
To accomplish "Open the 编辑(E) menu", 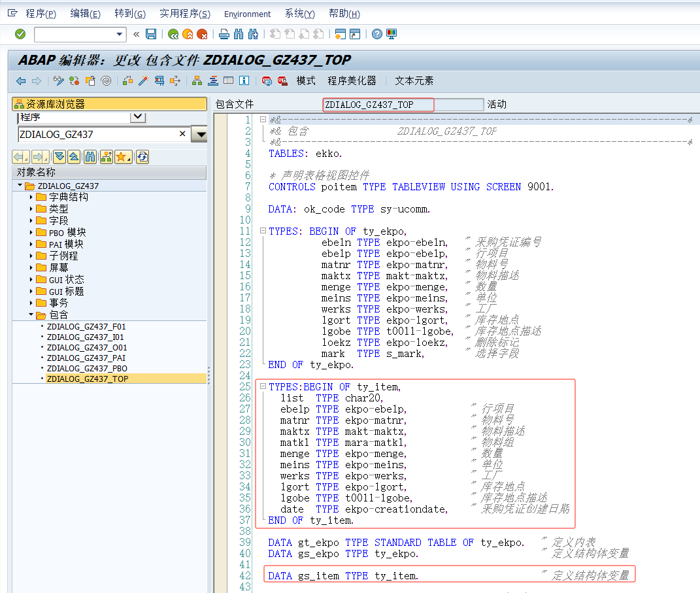I will click(85, 14).
